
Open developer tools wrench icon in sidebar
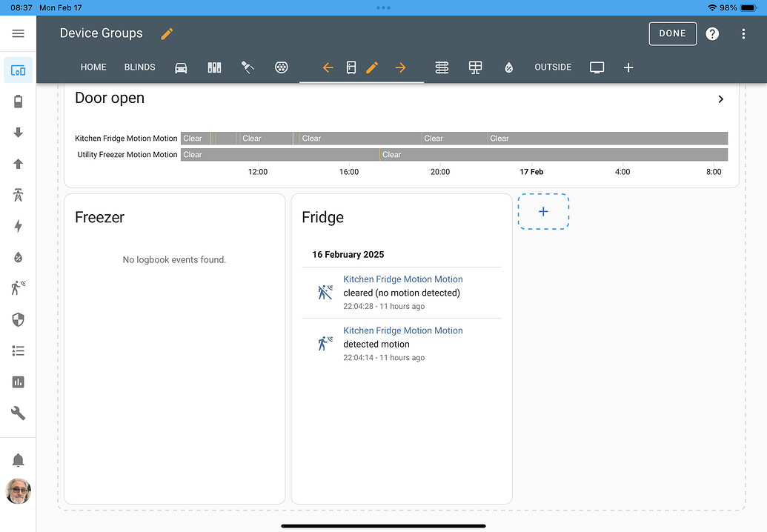18,413
